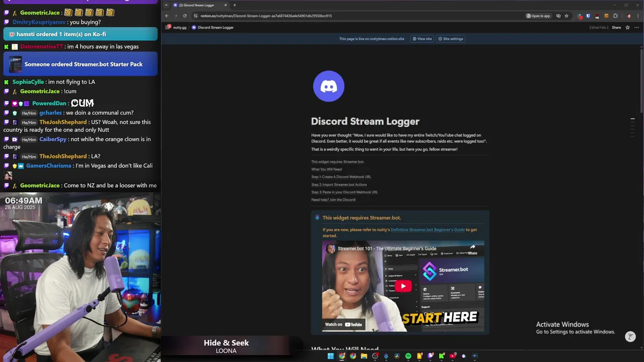Open the Kick app in taskbar

(441, 356)
